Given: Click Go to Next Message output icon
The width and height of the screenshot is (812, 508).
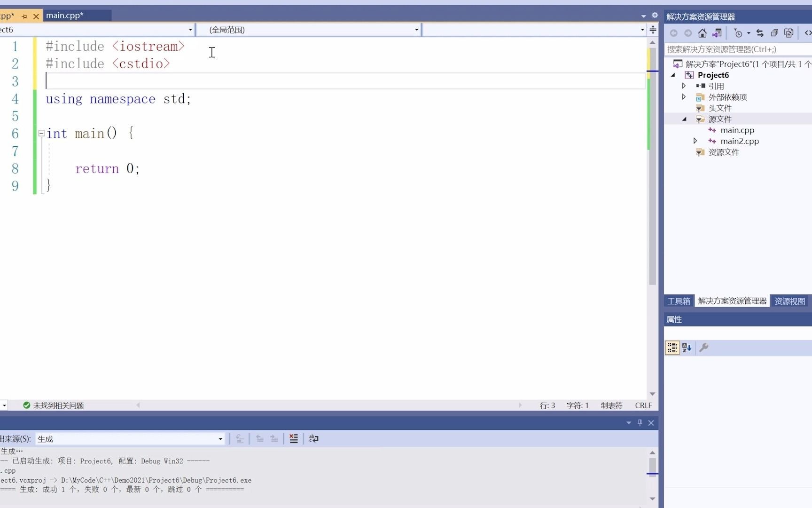Looking at the screenshot, I should pyautogui.click(x=274, y=439).
